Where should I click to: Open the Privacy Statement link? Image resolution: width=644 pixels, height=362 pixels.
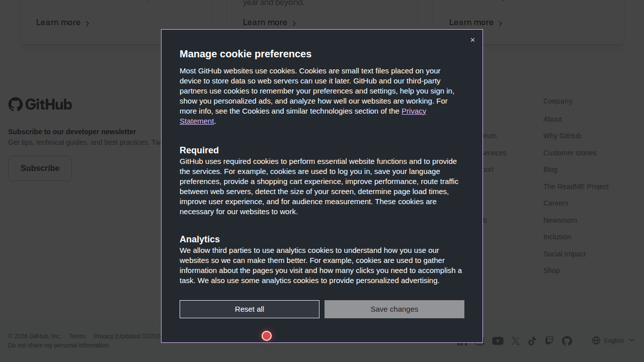[x=303, y=116]
